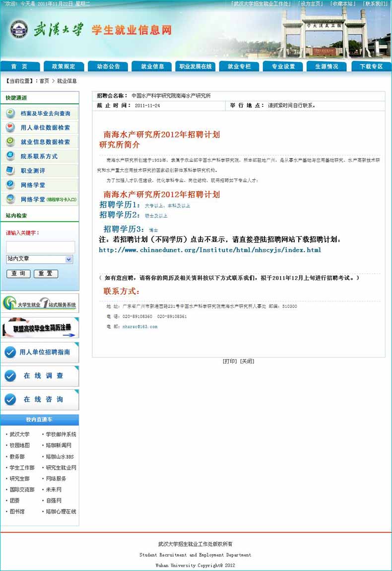Click 自强网 campus link
The image size is (392, 571).
[54, 500]
